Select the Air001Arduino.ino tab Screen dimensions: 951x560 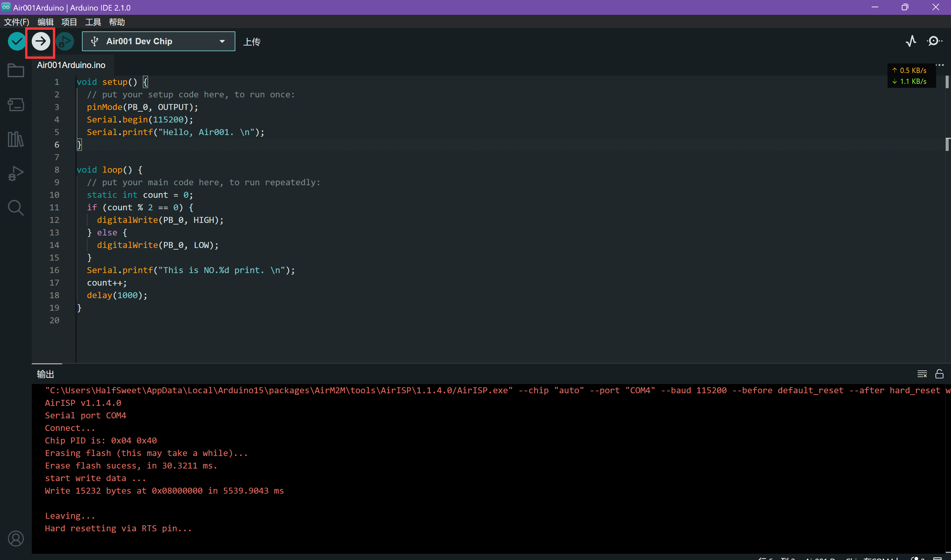click(x=71, y=65)
